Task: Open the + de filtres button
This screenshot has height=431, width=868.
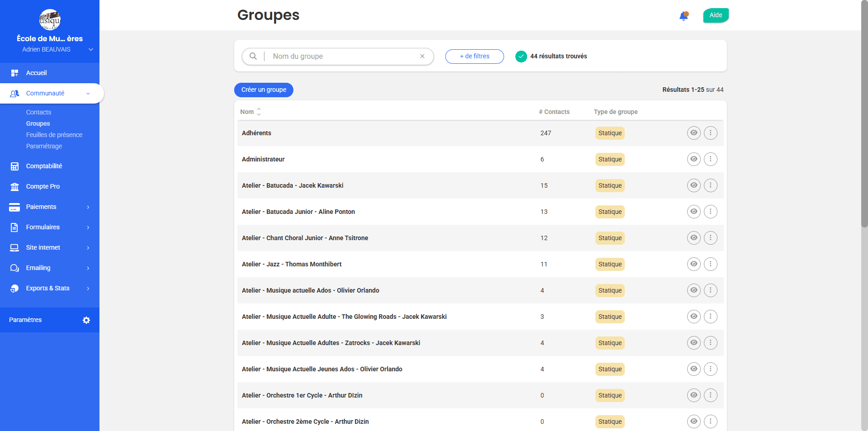Action: tap(475, 57)
